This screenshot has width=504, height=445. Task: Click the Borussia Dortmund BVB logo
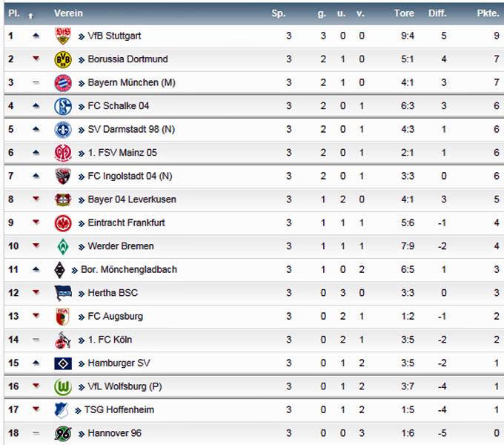tap(63, 59)
